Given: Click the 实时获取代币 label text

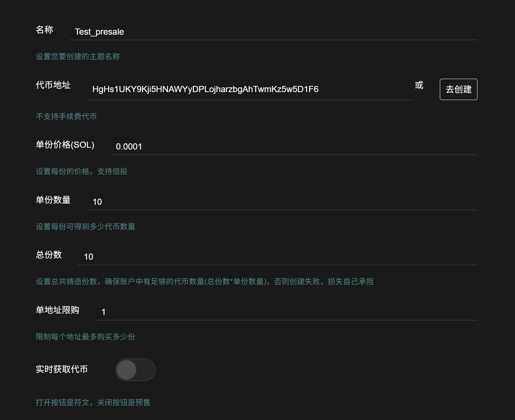Looking at the screenshot, I should (62, 369).
